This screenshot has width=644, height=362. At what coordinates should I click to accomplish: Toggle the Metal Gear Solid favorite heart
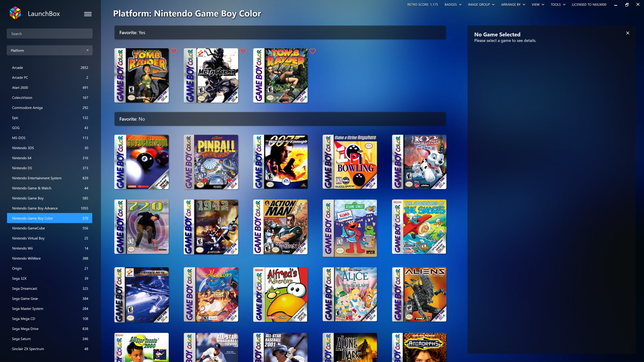(243, 51)
